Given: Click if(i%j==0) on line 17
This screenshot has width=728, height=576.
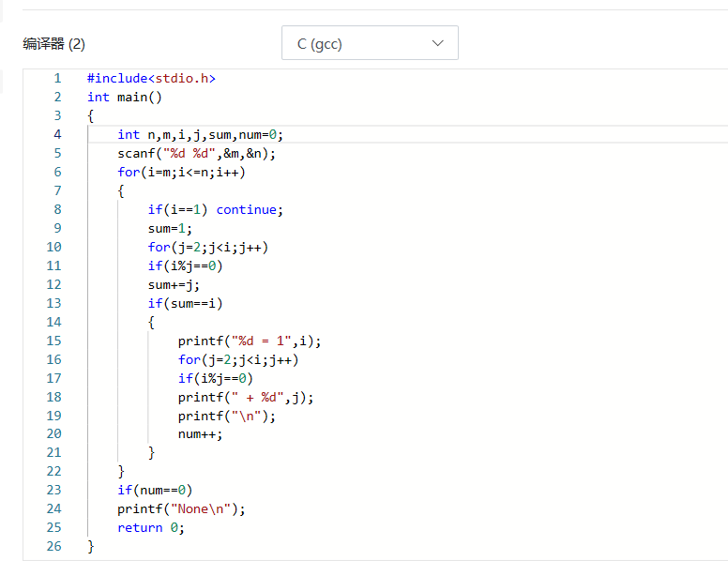Looking at the screenshot, I should point(216,379).
